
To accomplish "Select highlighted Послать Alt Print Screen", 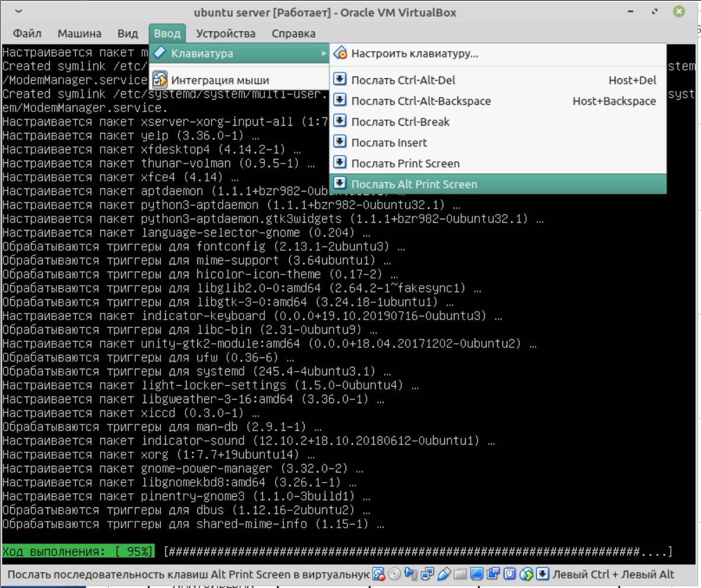I will (x=498, y=184).
